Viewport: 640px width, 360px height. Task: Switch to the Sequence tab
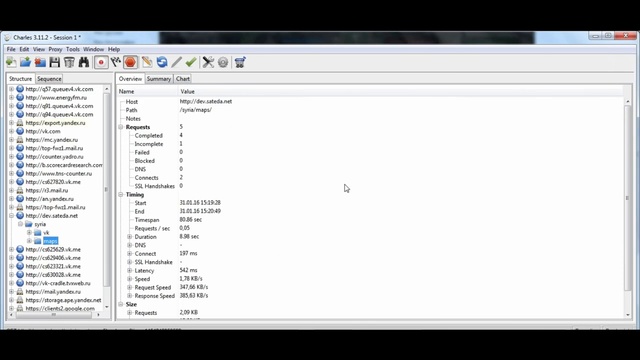click(49, 79)
